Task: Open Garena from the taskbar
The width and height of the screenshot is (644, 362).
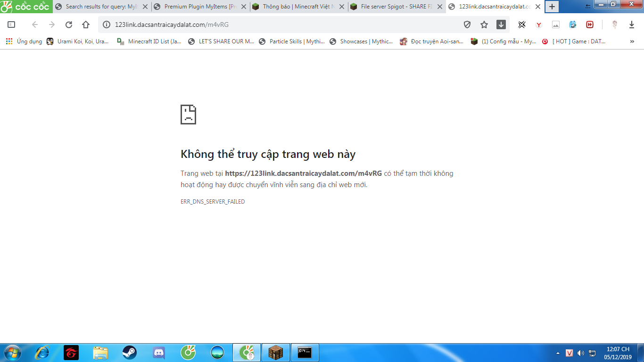Action: 71,353
